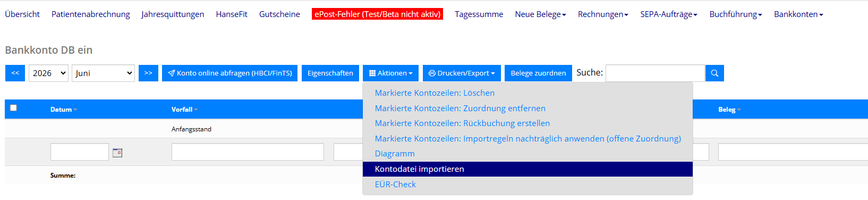Click the calendar icon beside the date field
868x200 pixels.
(x=117, y=153)
